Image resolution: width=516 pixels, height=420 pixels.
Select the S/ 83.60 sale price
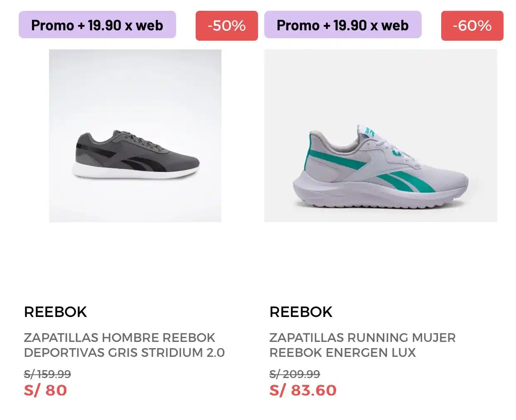pyautogui.click(x=303, y=391)
